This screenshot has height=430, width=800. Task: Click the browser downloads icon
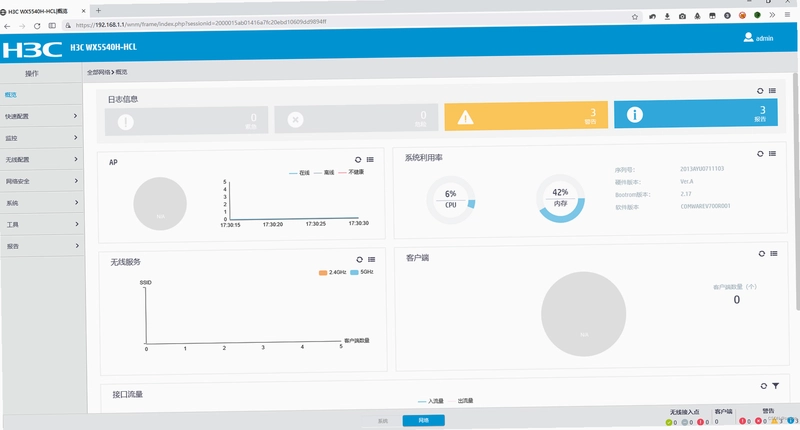[667, 16]
